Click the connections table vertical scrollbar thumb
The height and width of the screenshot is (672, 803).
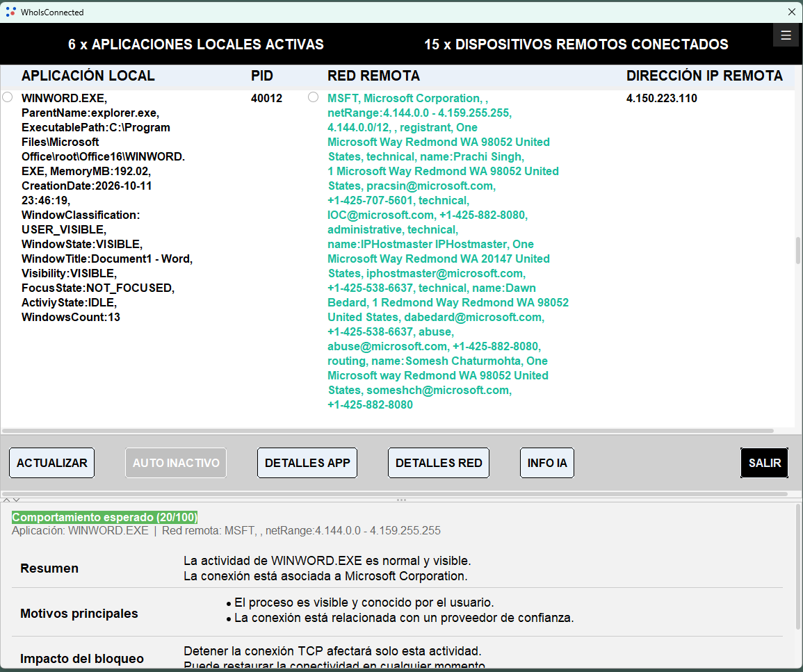pos(798,250)
